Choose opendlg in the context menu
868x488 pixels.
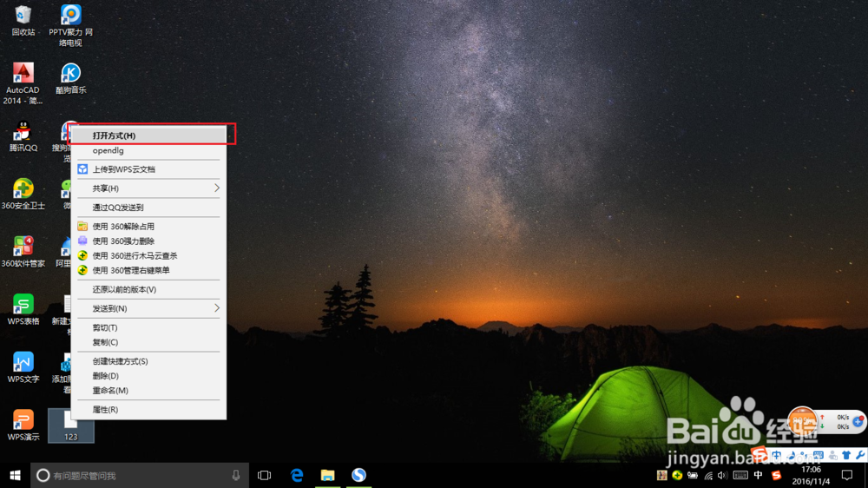(148, 151)
